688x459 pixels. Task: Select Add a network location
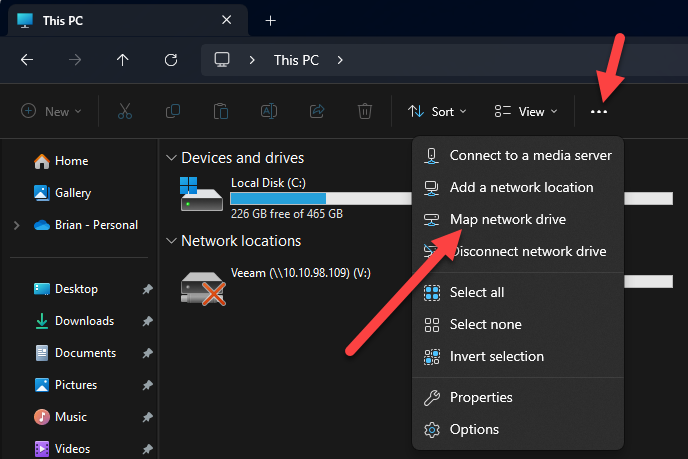521,187
